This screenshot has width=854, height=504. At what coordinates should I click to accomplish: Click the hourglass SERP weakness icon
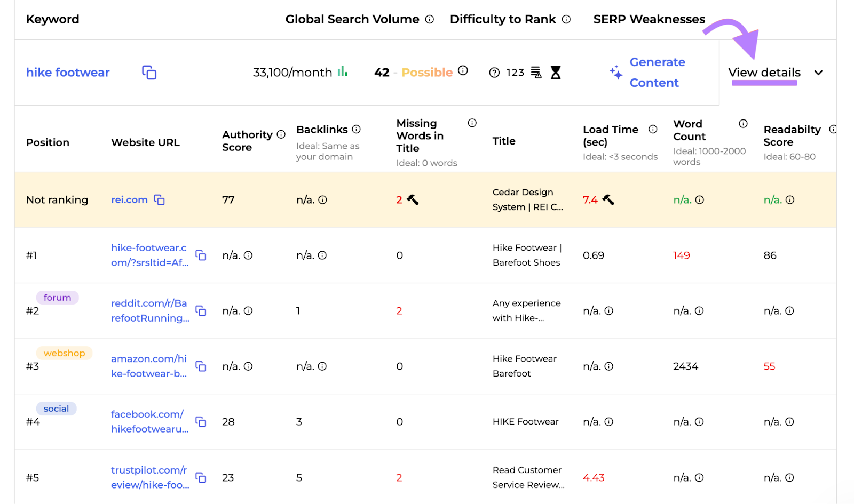[x=556, y=73]
